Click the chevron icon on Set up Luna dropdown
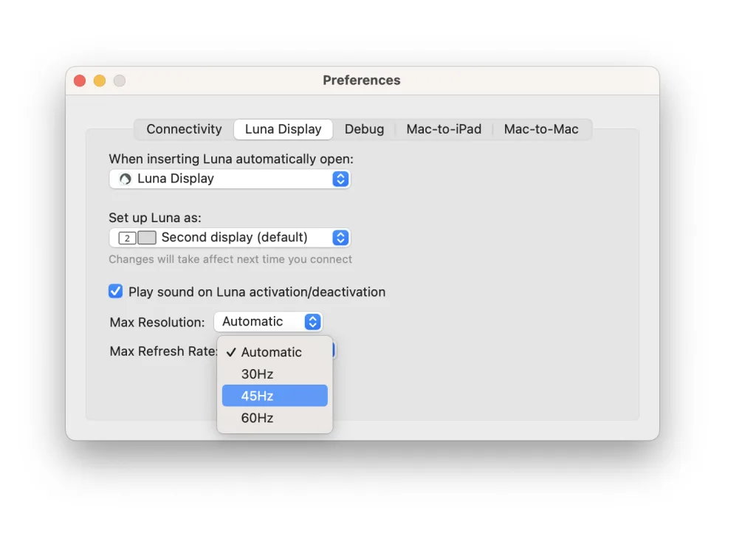This screenshot has width=756, height=533. pos(340,237)
